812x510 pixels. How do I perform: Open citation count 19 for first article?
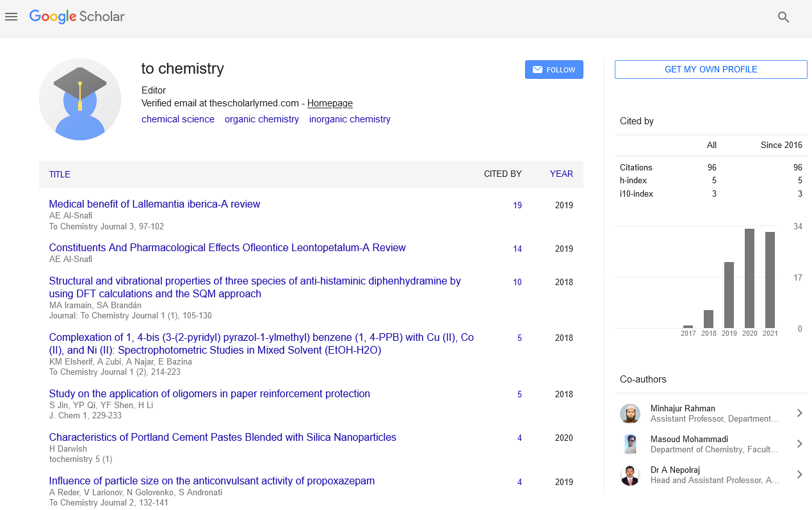coord(517,206)
